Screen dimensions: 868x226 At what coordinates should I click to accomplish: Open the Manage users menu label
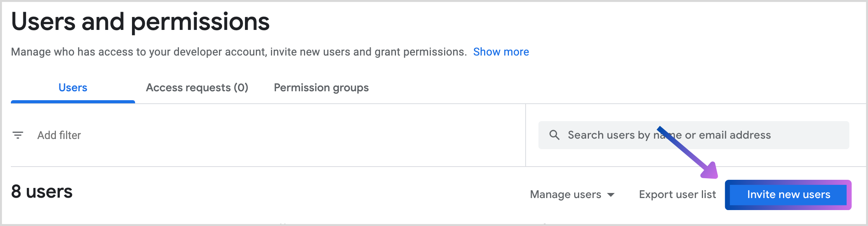(565, 195)
